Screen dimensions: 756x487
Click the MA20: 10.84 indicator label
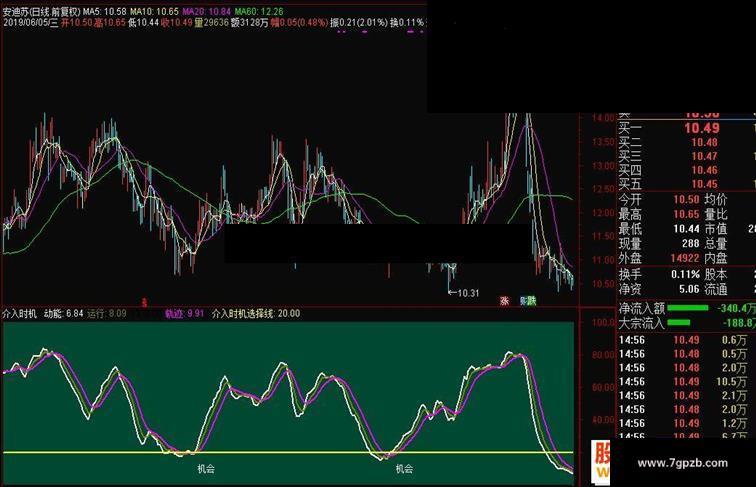(x=206, y=12)
